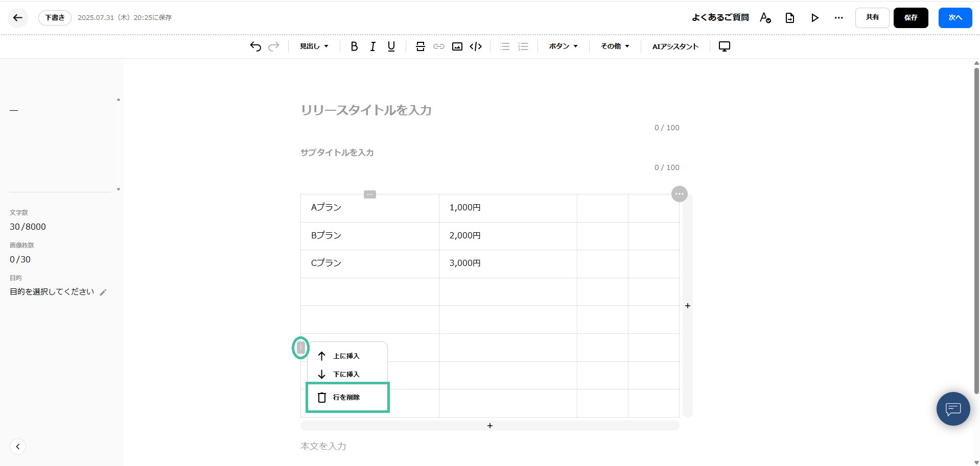The width and height of the screenshot is (980, 466).
Task: Insert a hyperlink
Action: (x=438, y=46)
